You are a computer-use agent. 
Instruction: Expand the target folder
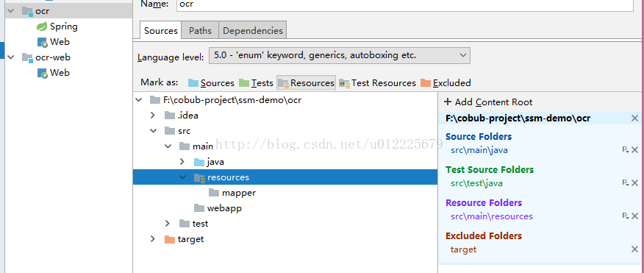click(x=153, y=239)
